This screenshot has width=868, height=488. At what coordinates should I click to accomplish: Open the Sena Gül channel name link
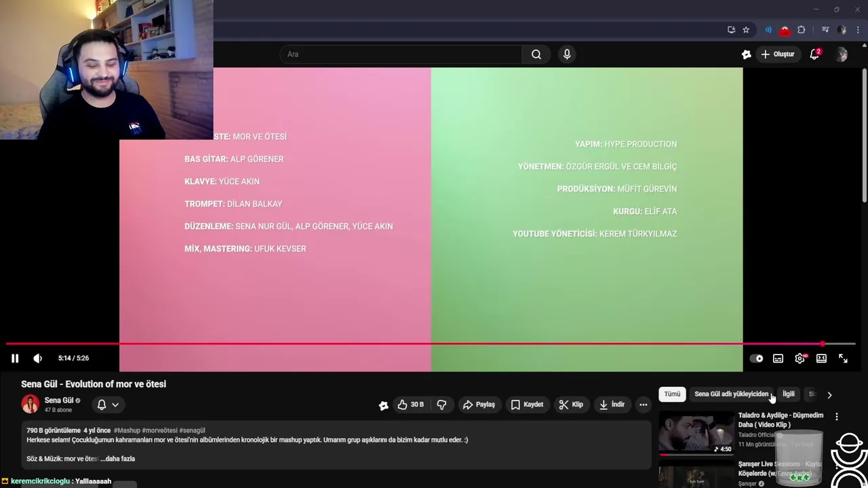pyautogui.click(x=59, y=401)
